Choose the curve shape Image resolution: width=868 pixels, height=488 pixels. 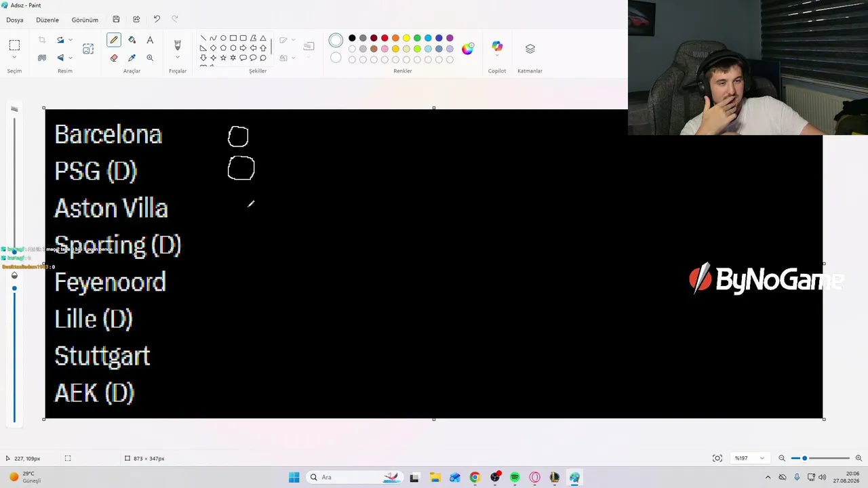point(213,39)
